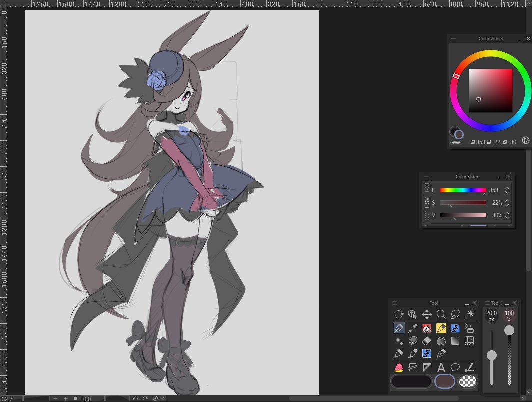Viewport: 532px width, 402px height.
Task: Reset canvas rotation in the status bar
Action: tap(155, 399)
